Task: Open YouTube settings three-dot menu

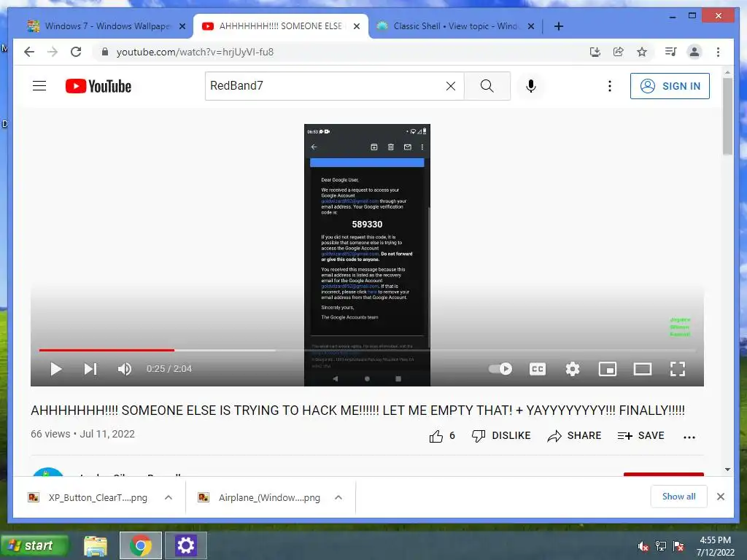Action: (610, 86)
